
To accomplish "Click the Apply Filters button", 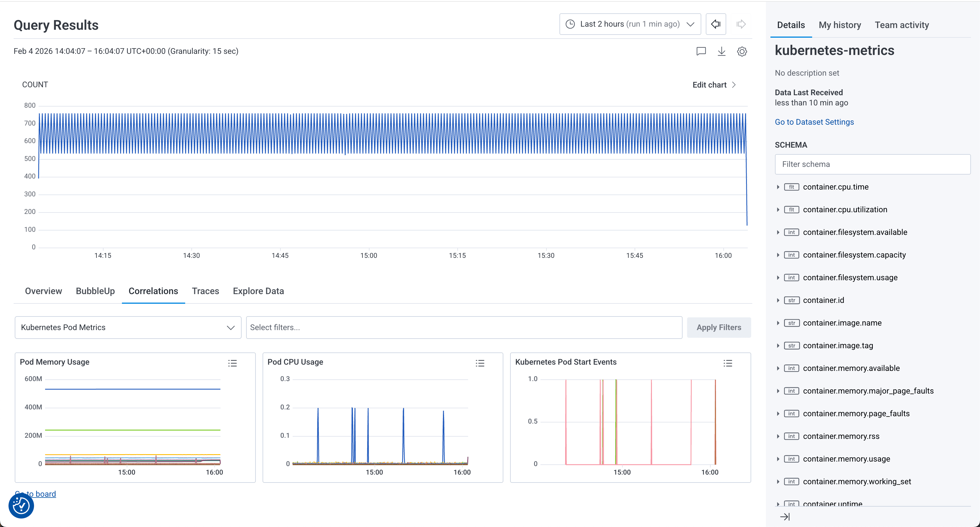I will tap(719, 327).
